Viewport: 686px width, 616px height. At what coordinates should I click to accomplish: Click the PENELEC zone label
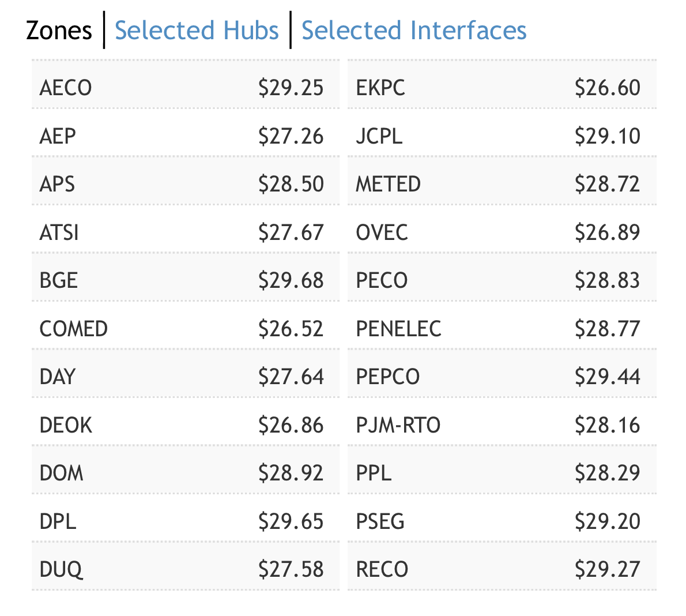[398, 329]
